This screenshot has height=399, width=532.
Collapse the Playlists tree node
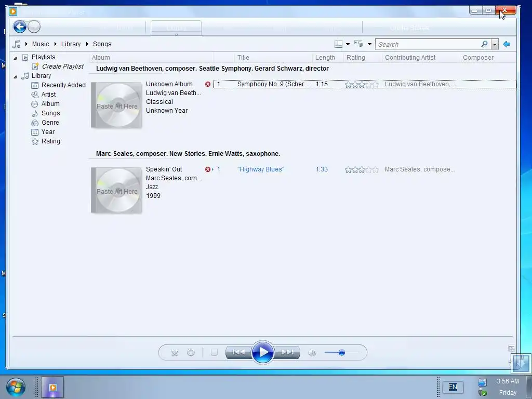pyautogui.click(x=15, y=58)
